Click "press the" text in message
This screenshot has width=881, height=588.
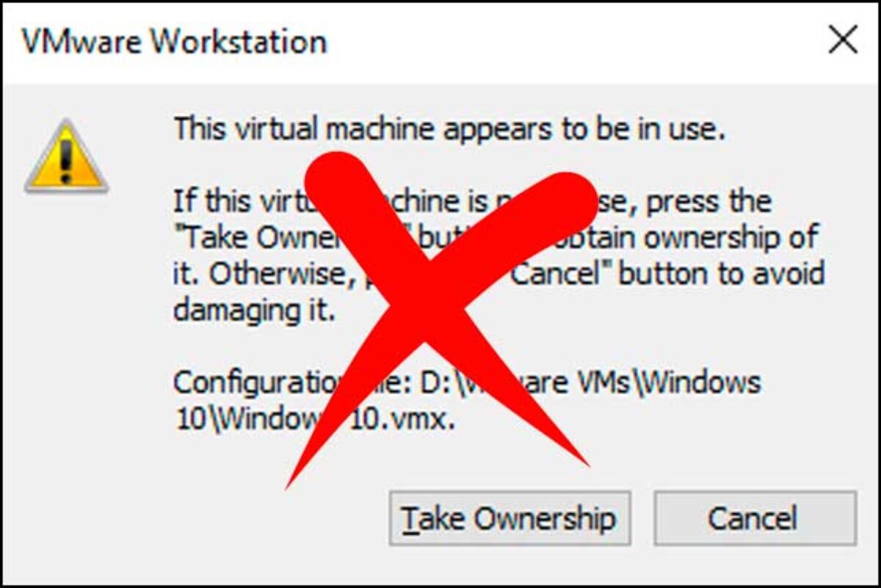708,200
